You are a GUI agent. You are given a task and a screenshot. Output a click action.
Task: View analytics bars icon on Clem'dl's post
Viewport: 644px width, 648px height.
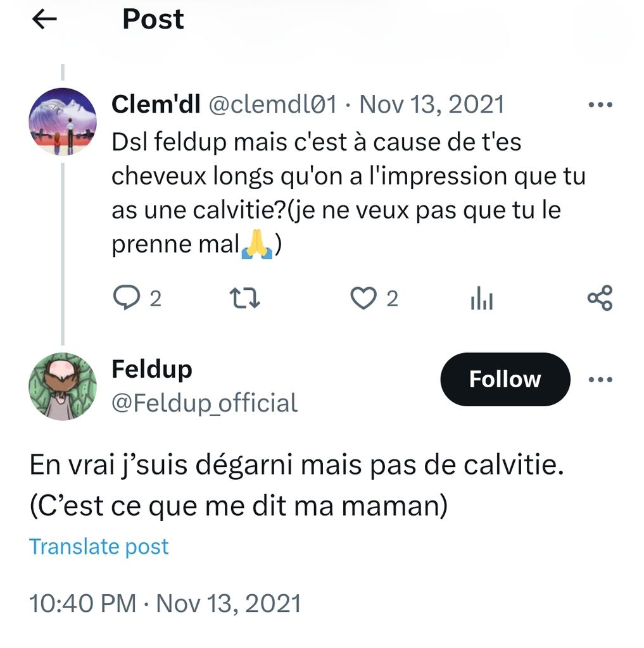[482, 298]
